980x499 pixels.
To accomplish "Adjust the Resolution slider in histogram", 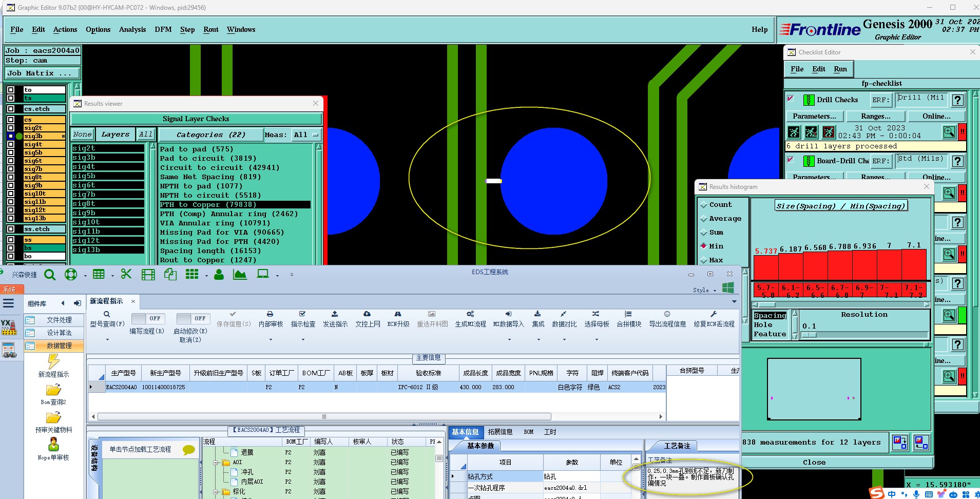I will [809, 335].
